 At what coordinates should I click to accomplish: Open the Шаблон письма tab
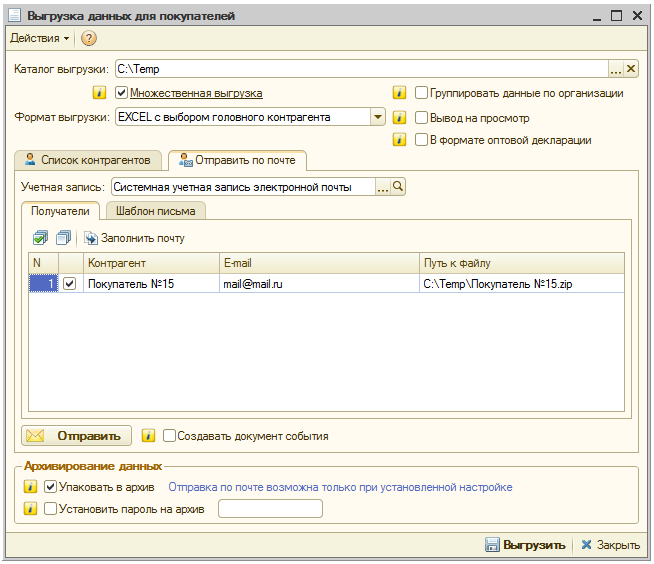155,210
